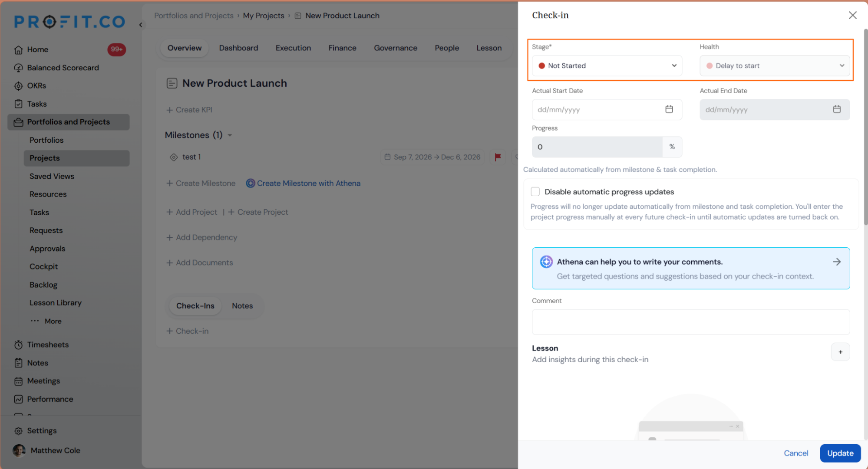Click the Comment text box
The width and height of the screenshot is (868, 469).
[690, 322]
